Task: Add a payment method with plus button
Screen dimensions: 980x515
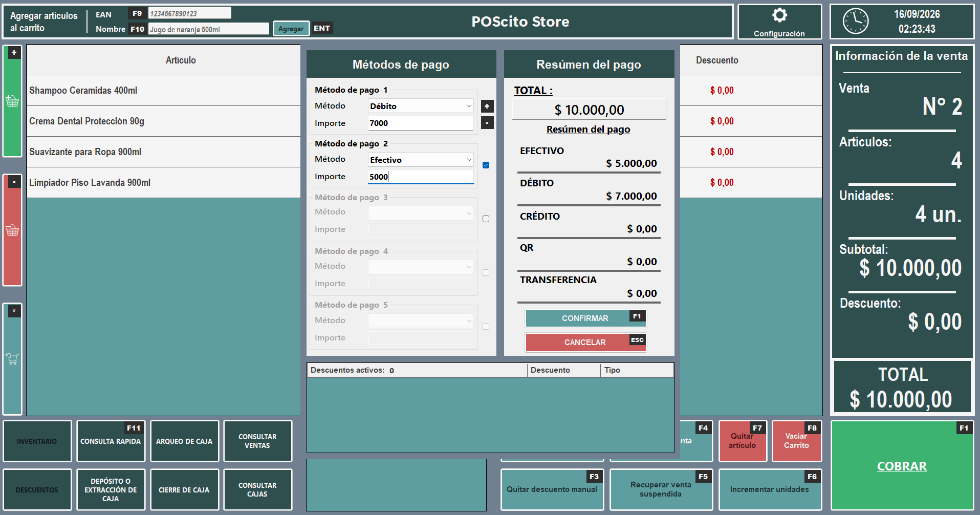Action: point(487,106)
